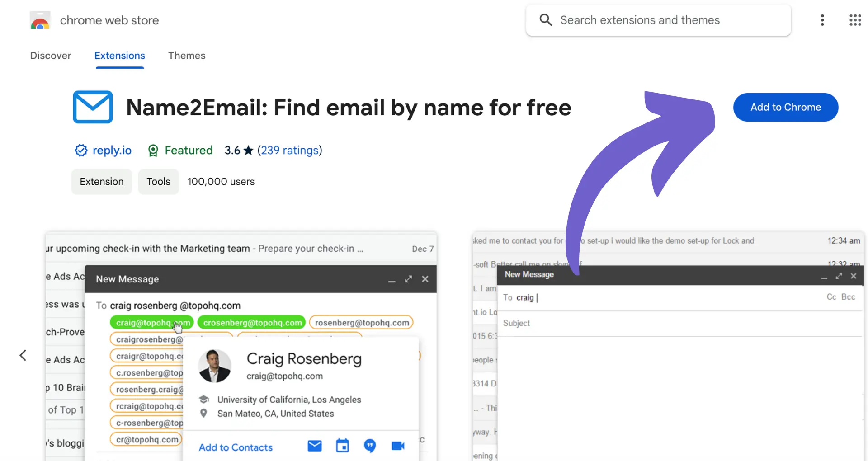The image size is (868, 461).
Task: Open the 239 ratings link
Action: [290, 150]
